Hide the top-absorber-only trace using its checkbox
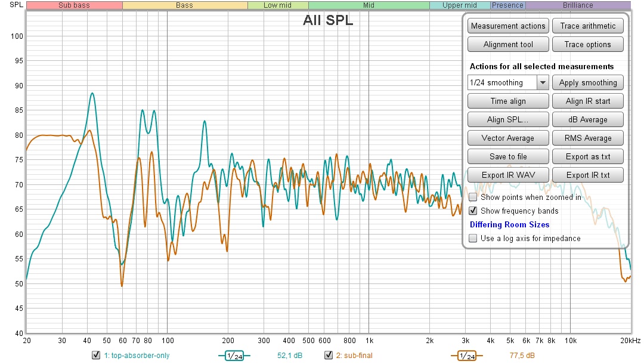Viewport: 644px width, 364px height. coord(96,356)
